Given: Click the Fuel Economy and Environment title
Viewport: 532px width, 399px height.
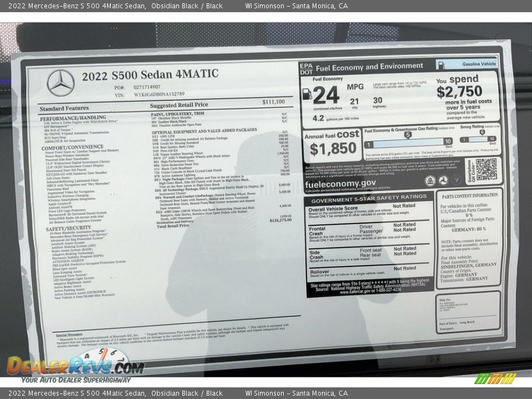Looking at the screenshot, I should 370,67.
